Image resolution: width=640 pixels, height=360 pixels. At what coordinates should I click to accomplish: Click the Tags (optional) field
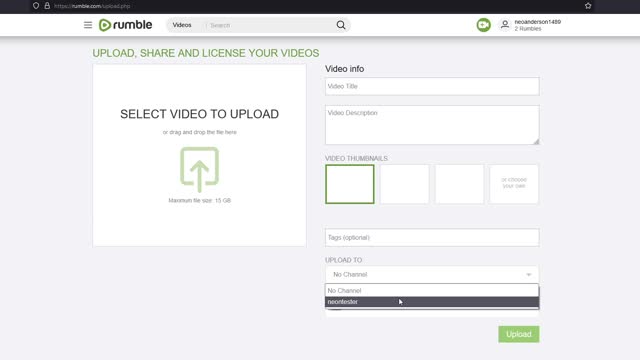(432, 237)
